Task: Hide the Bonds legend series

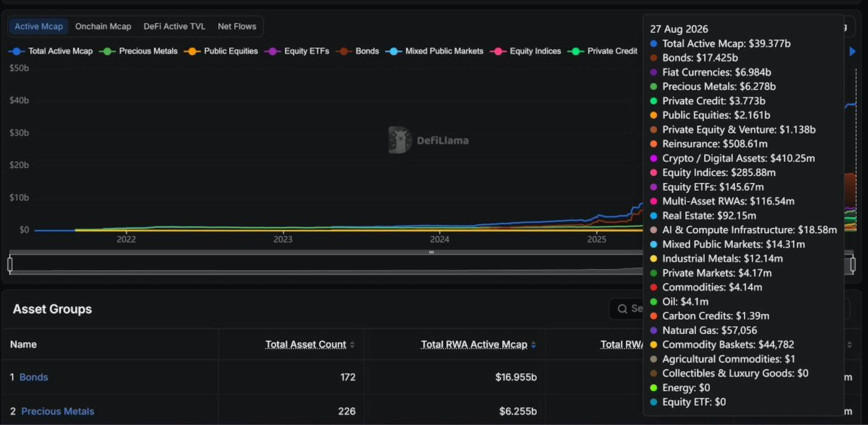Action: [x=358, y=51]
